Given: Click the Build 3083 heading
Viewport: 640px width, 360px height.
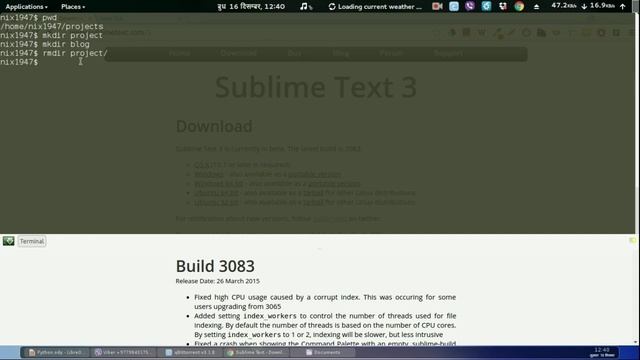Looking at the screenshot, I should pyautogui.click(x=215, y=266).
